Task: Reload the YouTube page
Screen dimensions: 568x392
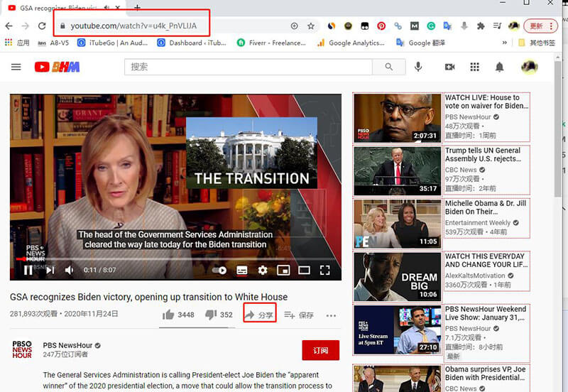Action: [x=42, y=26]
